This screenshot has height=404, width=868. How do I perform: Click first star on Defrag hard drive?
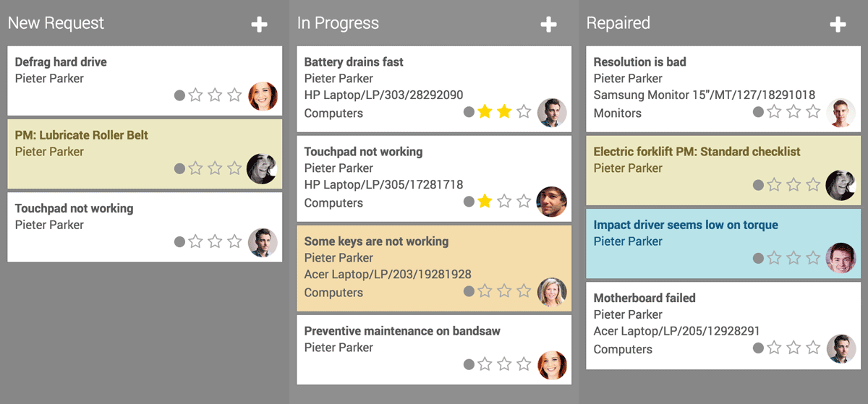click(195, 95)
